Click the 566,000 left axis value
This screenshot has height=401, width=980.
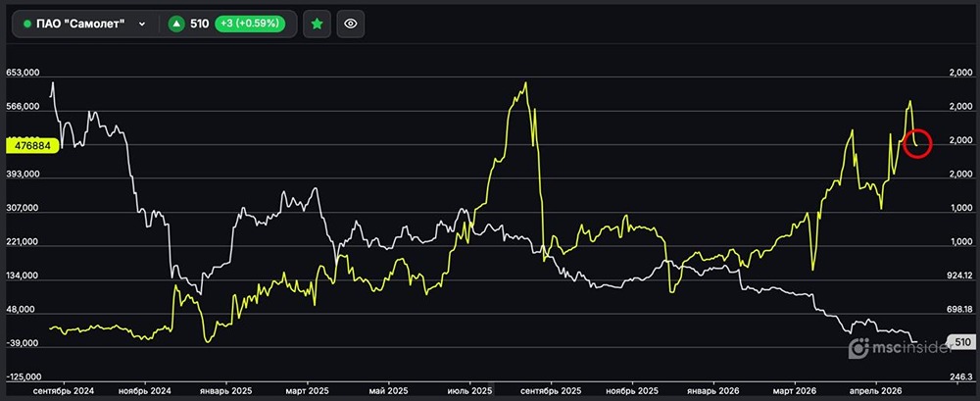24,107
